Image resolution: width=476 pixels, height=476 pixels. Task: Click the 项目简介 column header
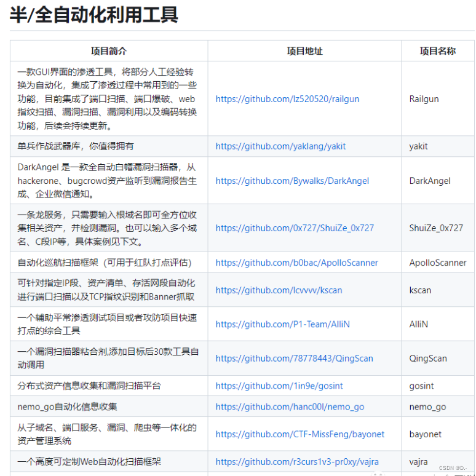pyautogui.click(x=109, y=50)
